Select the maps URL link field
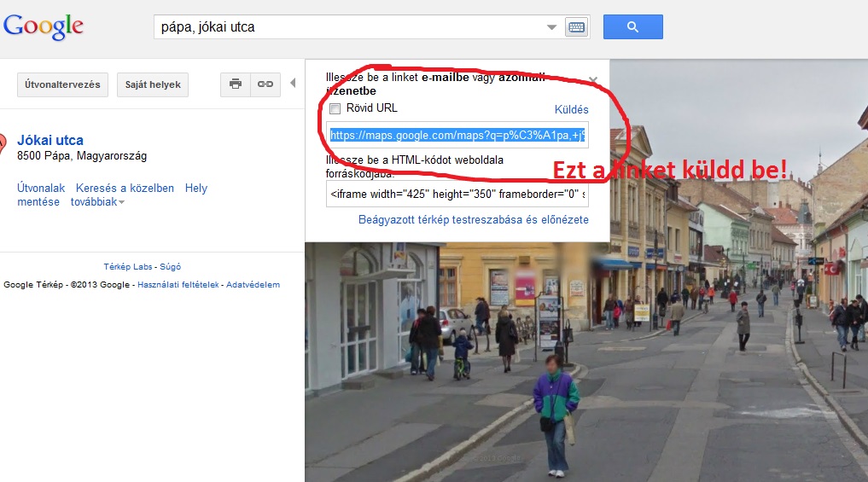 point(457,135)
